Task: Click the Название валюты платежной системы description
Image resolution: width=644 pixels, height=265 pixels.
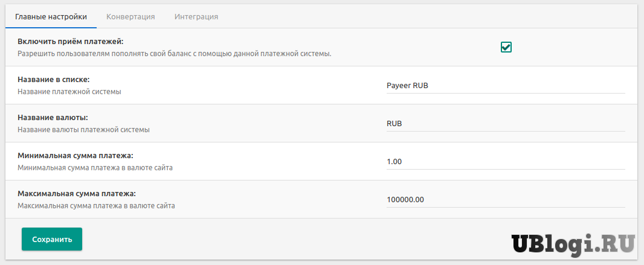Action: [x=83, y=130]
